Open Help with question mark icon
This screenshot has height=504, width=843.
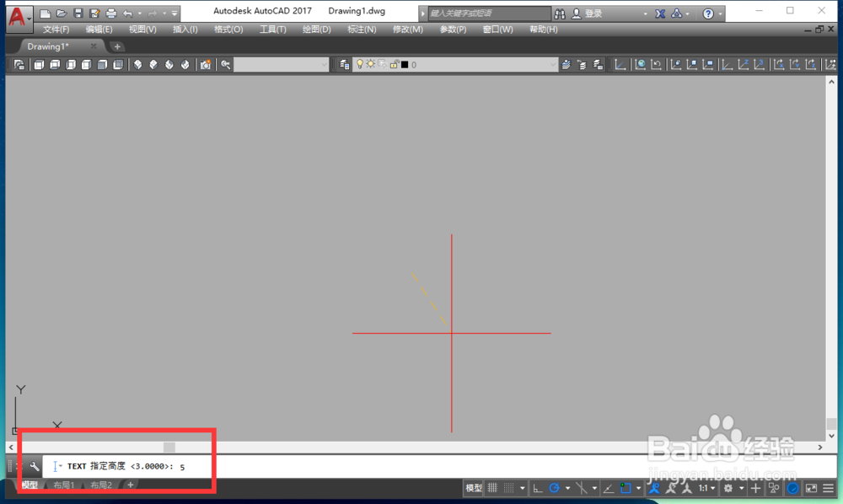coord(708,14)
